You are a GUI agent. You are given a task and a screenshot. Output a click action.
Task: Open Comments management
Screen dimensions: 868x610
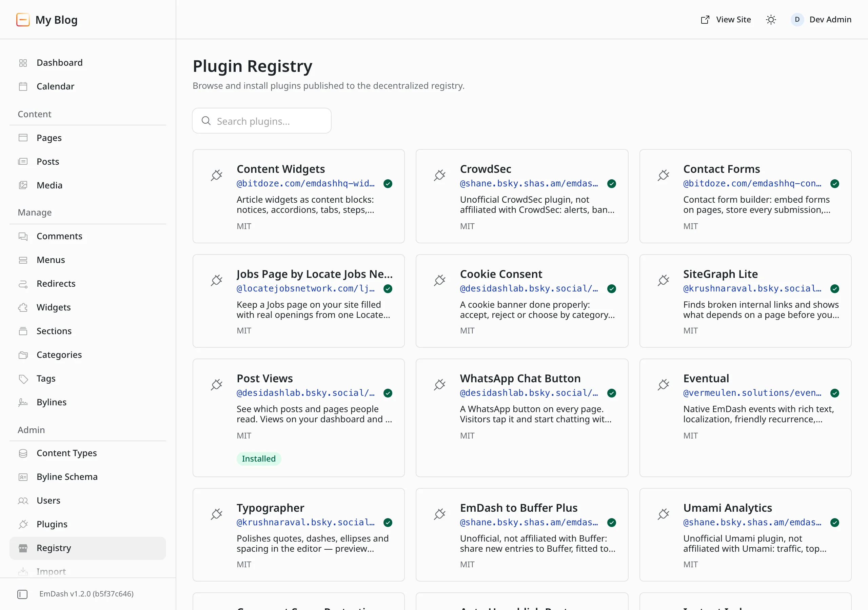coord(88,236)
